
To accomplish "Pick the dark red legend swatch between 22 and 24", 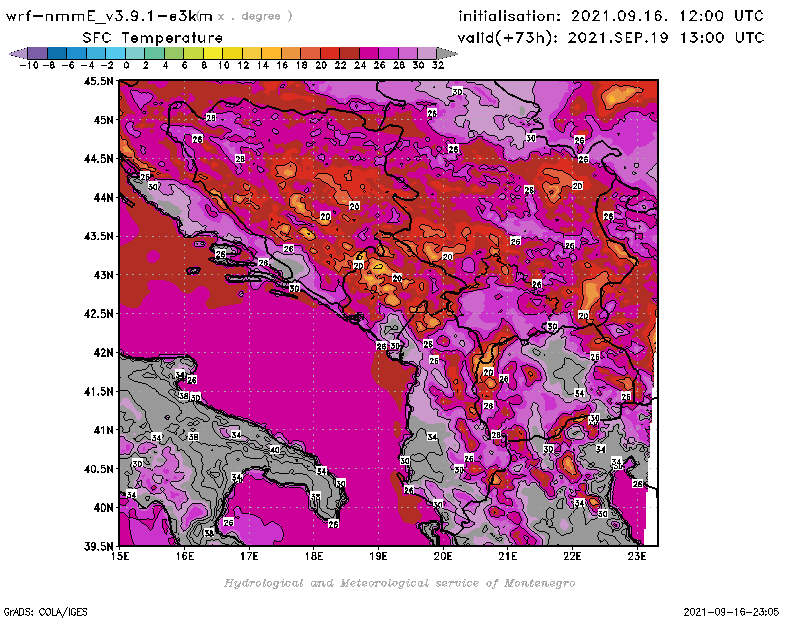I will [349, 53].
